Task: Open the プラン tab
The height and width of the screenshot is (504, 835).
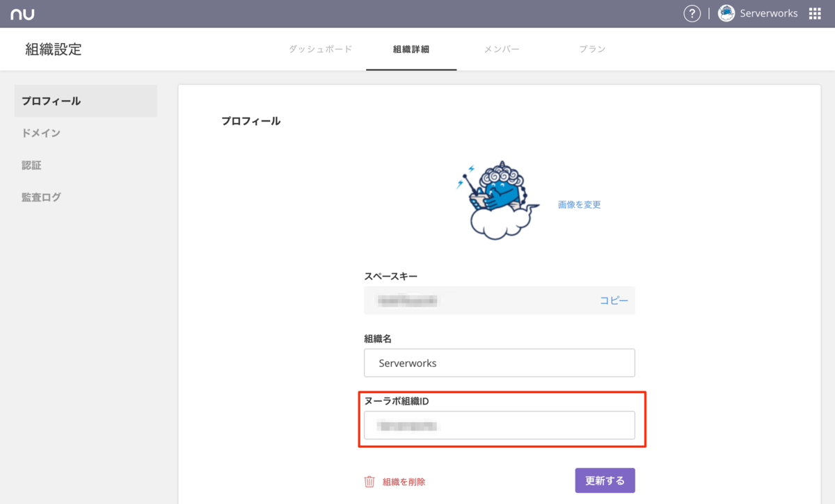Action: coord(592,49)
